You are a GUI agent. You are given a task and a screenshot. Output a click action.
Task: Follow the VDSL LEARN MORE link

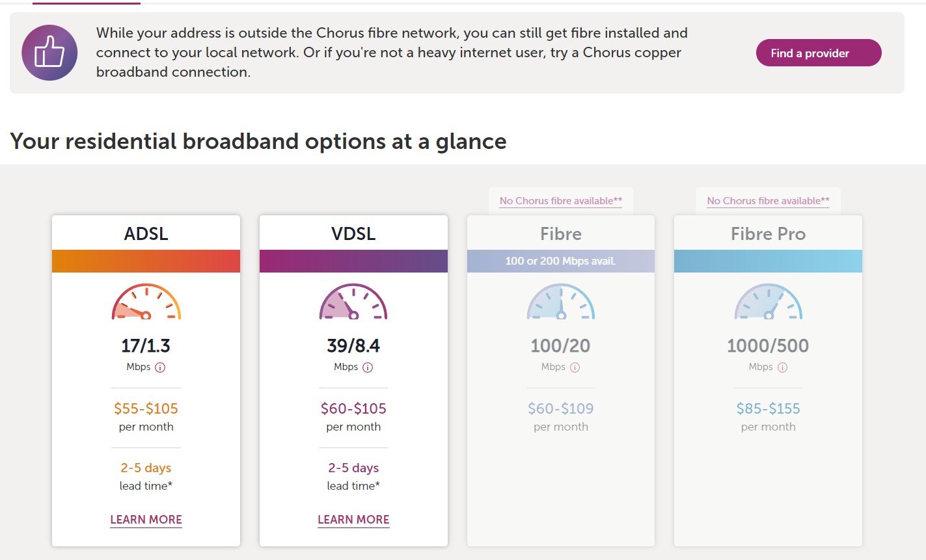[353, 520]
